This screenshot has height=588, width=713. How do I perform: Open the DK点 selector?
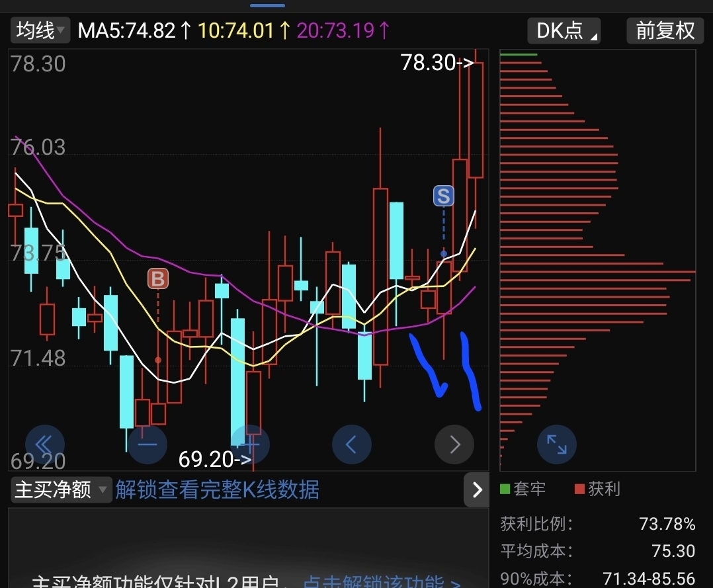[x=564, y=30]
